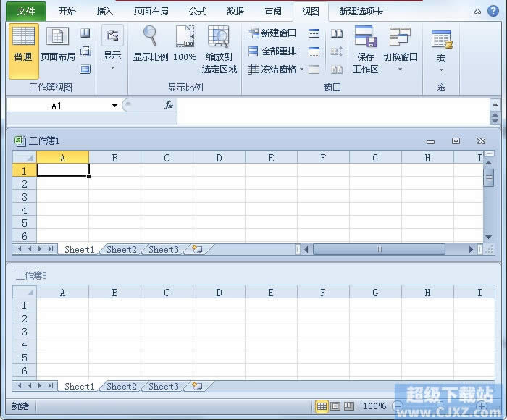
Task: Open Sheet3 tab in 工作簿1
Action: pyautogui.click(x=163, y=249)
